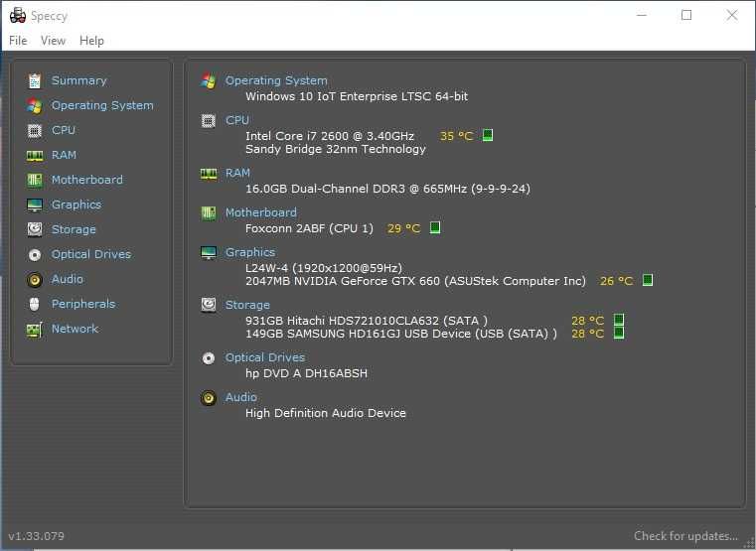
Task: Select Summary in the sidebar
Action: point(79,80)
